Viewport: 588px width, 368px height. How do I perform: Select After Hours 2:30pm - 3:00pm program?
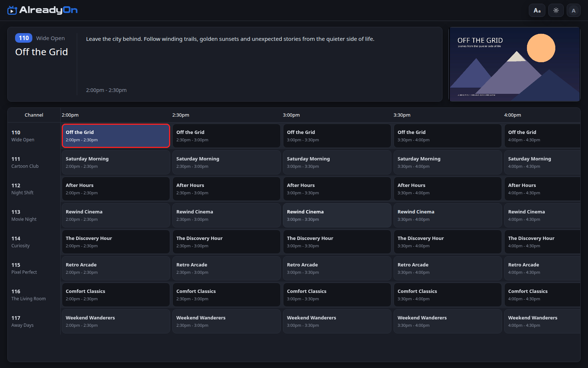click(226, 189)
